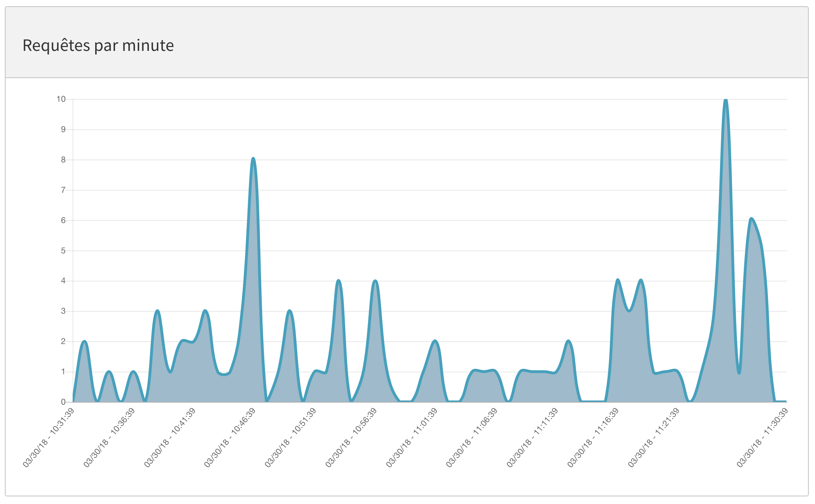Click the first small peak of 2
Image resolution: width=815 pixels, height=504 pixels.
85,342
